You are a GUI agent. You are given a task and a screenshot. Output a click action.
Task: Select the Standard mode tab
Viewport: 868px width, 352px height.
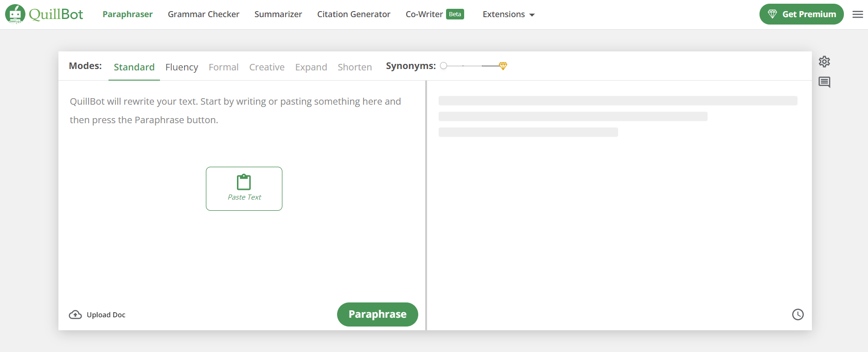click(x=134, y=67)
